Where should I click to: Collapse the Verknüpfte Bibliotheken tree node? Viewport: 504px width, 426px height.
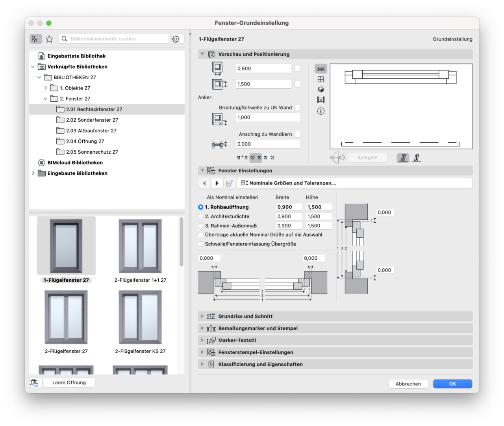point(33,67)
